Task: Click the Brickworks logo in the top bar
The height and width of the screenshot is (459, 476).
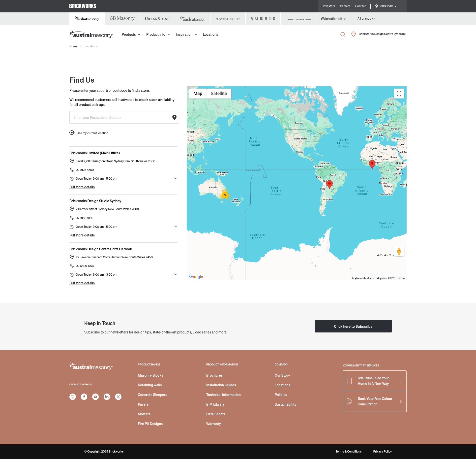Action: [x=83, y=6]
